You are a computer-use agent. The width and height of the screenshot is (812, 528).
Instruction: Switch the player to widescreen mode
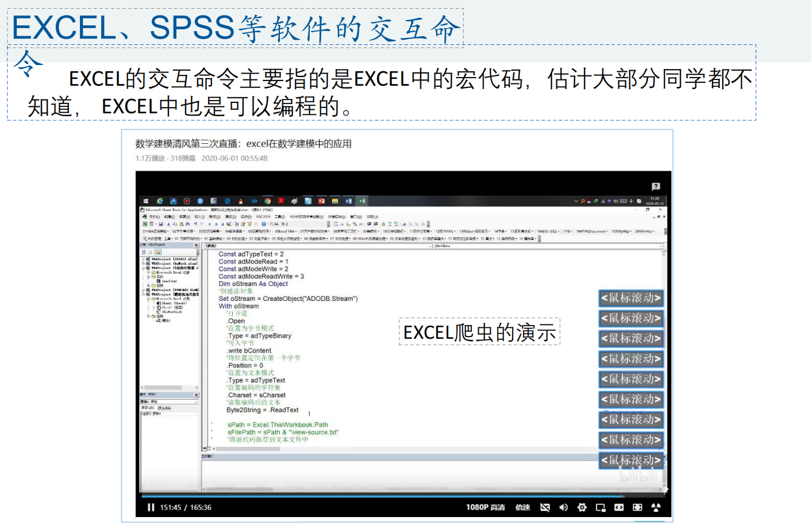(x=619, y=507)
